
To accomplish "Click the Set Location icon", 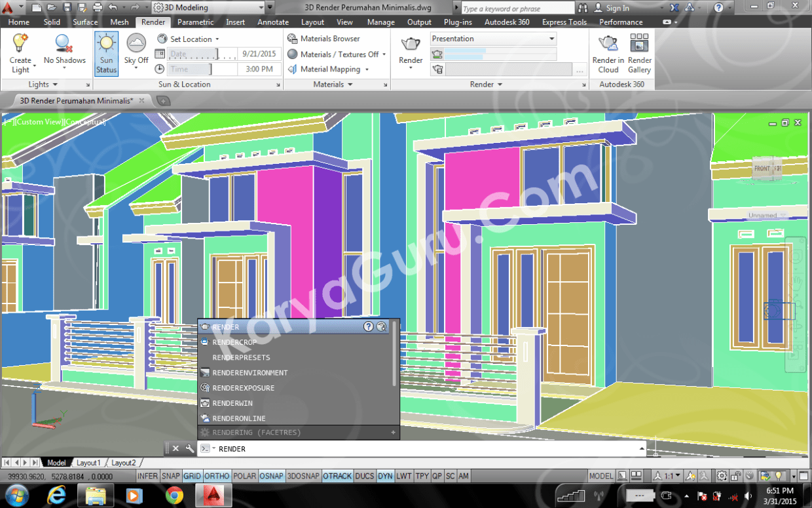I will [162, 39].
